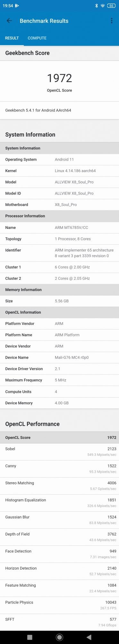Tap the Face Detection result row
This screenshot has width=119, height=644.
59,554
